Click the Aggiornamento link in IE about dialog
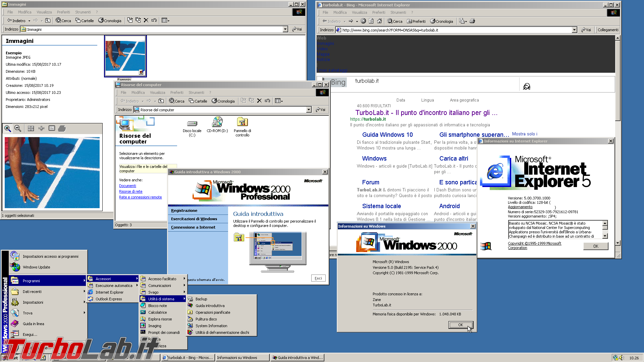This screenshot has height=362, width=644. [x=520, y=207]
